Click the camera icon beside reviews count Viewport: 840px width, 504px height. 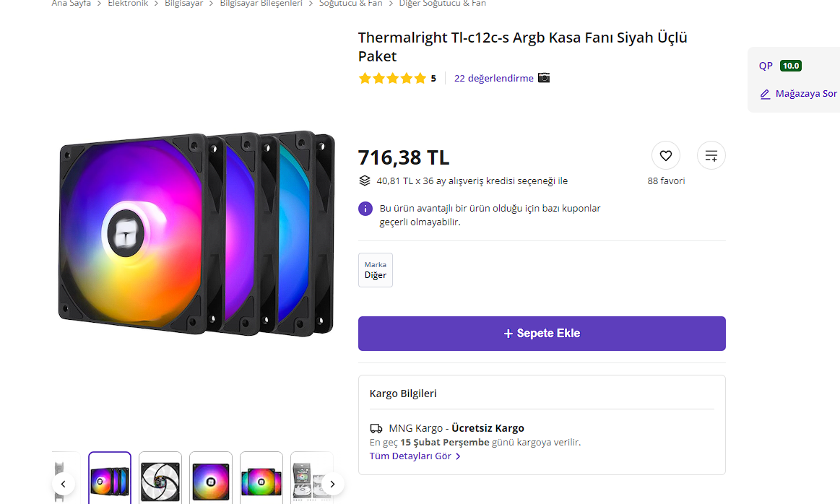[x=544, y=78]
